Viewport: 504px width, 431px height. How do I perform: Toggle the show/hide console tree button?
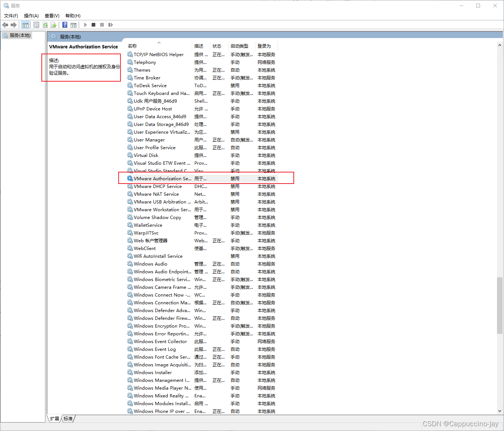tap(25, 25)
